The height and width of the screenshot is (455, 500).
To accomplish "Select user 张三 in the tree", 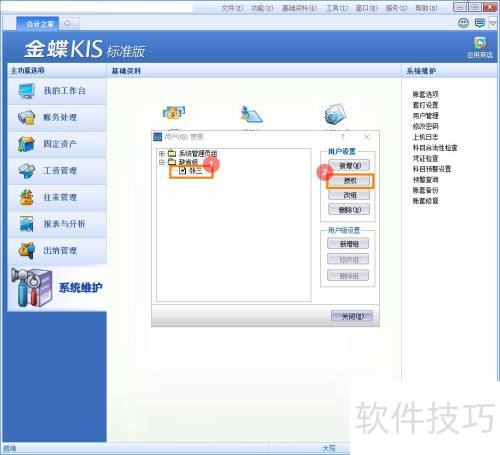I will (x=196, y=171).
